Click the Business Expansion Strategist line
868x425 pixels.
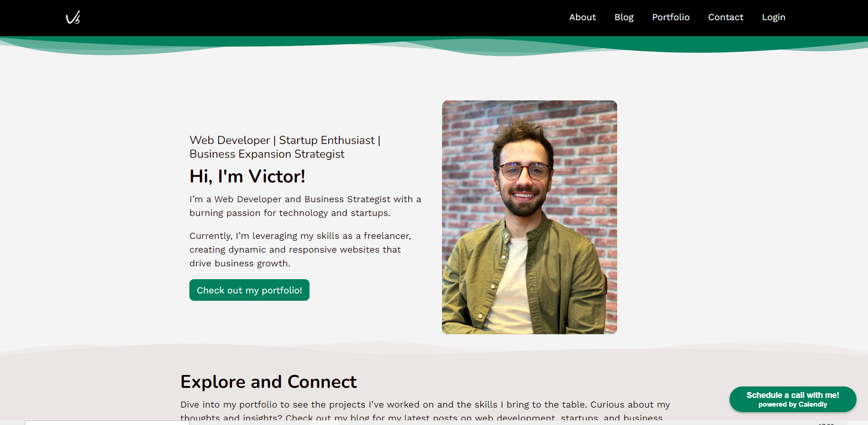(x=266, y=155)
